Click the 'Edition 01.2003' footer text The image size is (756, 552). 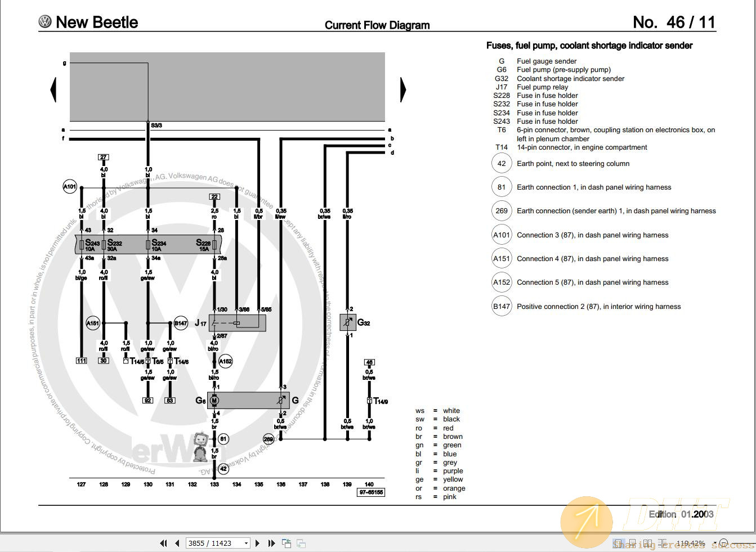point(681,514)
